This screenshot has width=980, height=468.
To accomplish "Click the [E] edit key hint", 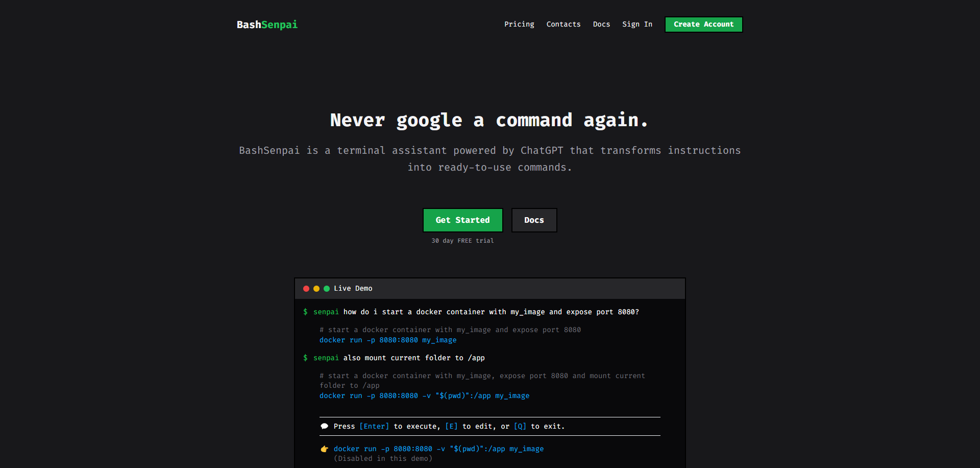I will 451,426.
